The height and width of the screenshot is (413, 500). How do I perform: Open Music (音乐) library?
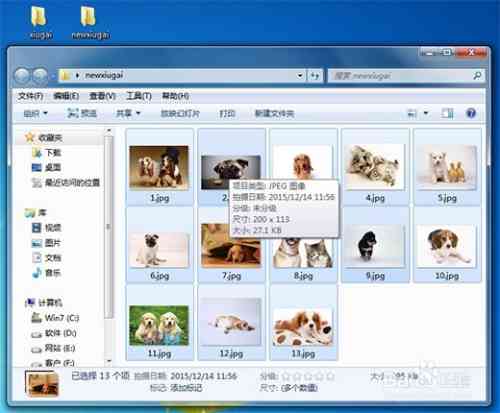pyautogui.click(x=47, y=273)
